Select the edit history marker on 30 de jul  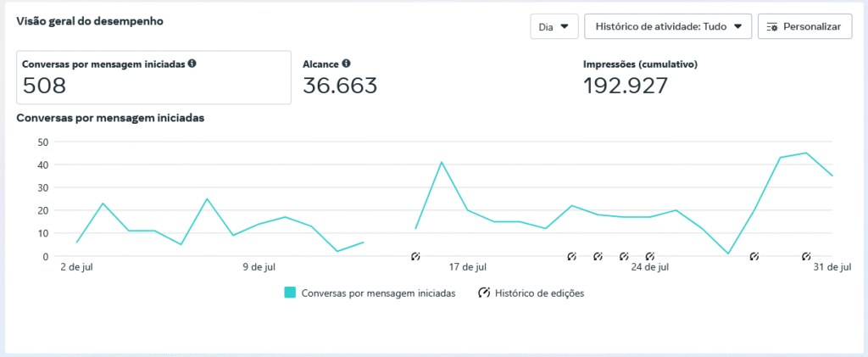point(806,256)
